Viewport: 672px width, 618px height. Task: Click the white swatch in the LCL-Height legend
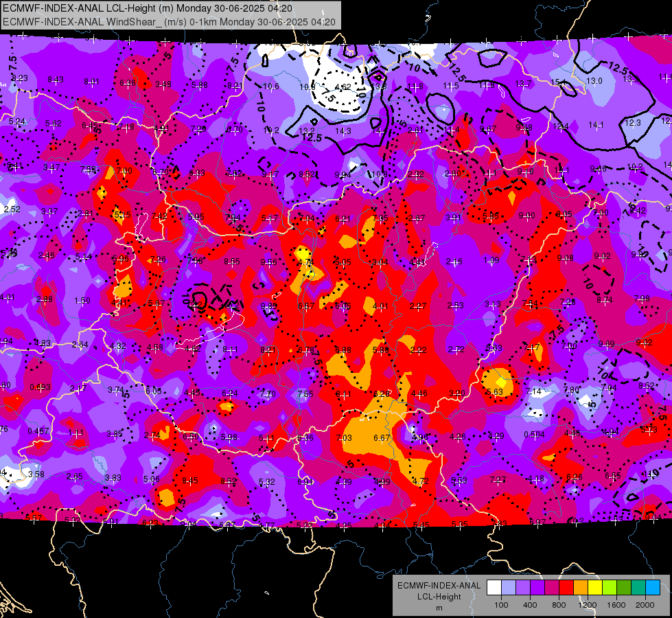tap(494, 588)
